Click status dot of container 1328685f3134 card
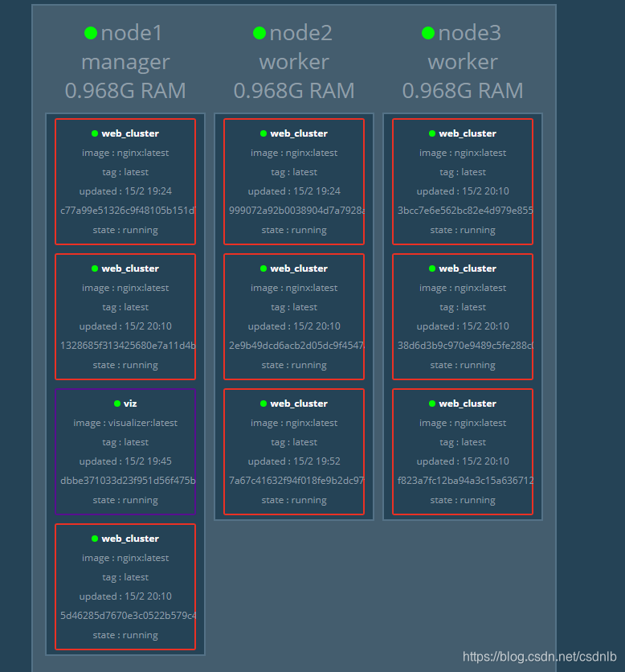This screenshot has width=625, height=672. [95, 268]
